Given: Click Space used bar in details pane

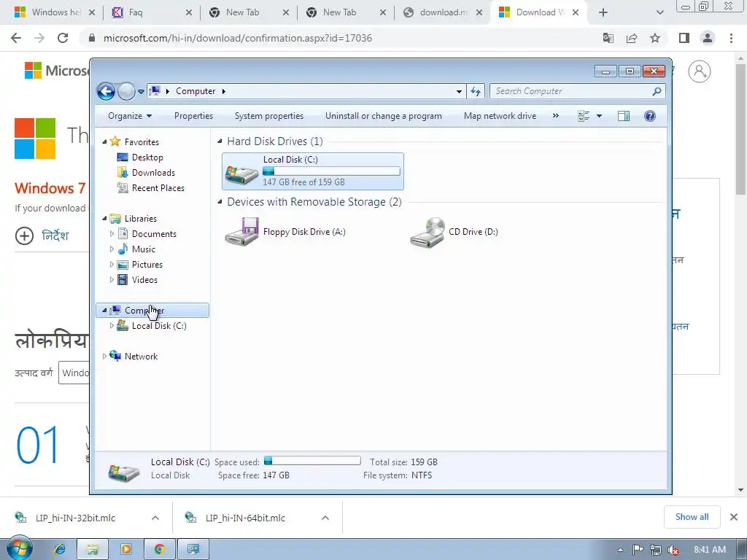Looking at the screenshot, I should (x=312, y=461).
